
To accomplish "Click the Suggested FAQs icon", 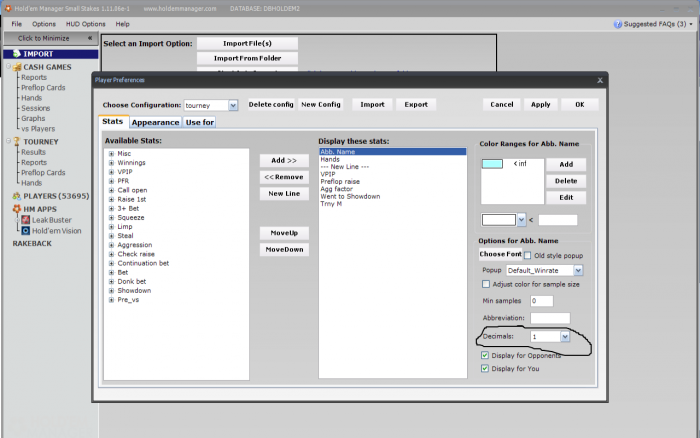I will [618, 23].
